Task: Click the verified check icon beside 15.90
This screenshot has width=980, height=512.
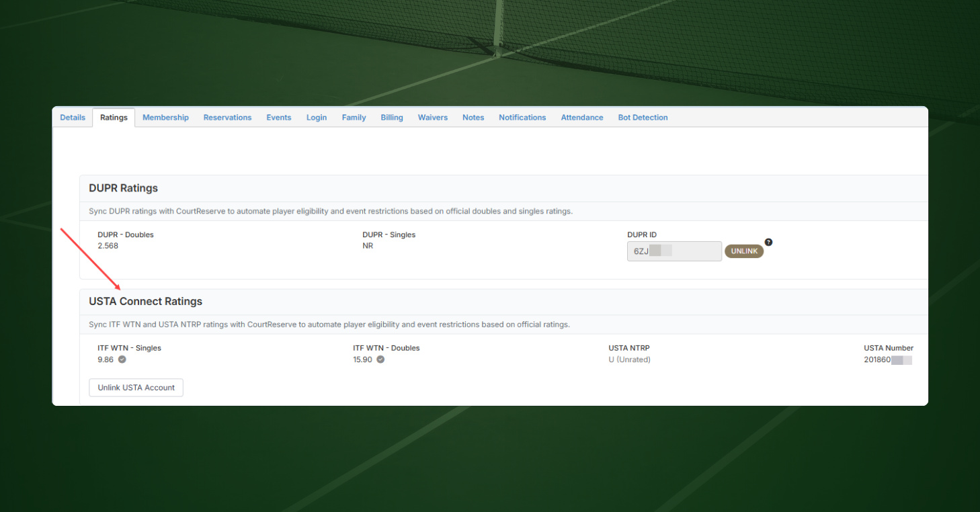Action: (380, 359)
